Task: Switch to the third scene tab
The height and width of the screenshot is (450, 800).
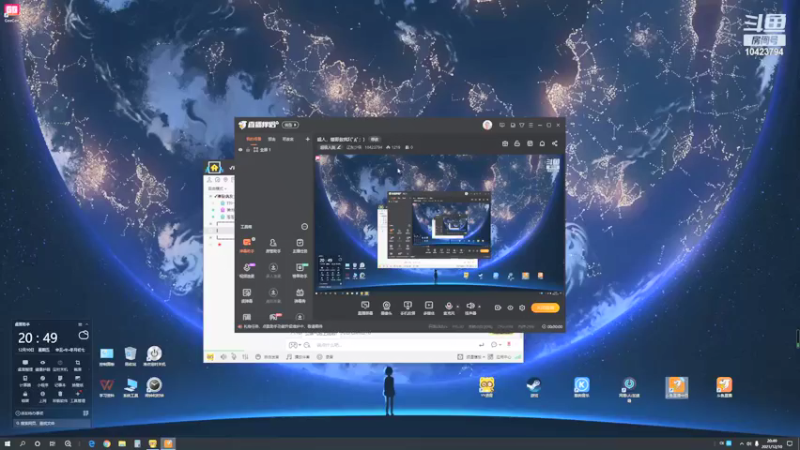Action: (288, 139)
